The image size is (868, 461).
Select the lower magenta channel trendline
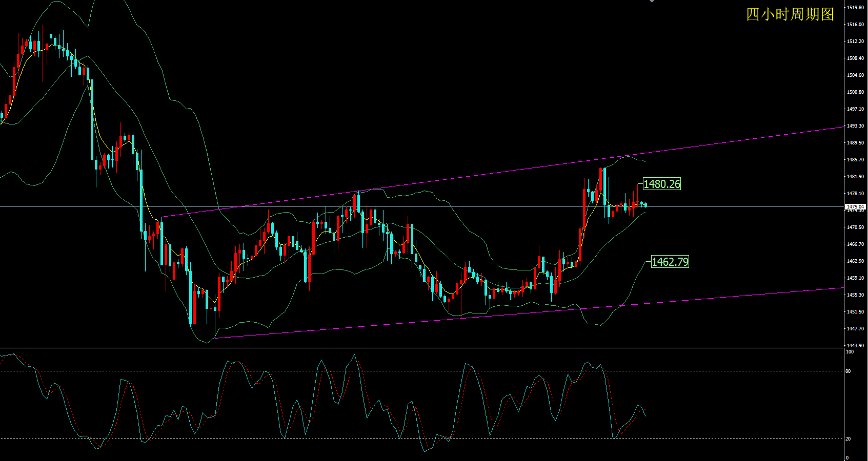pos(529,313)
